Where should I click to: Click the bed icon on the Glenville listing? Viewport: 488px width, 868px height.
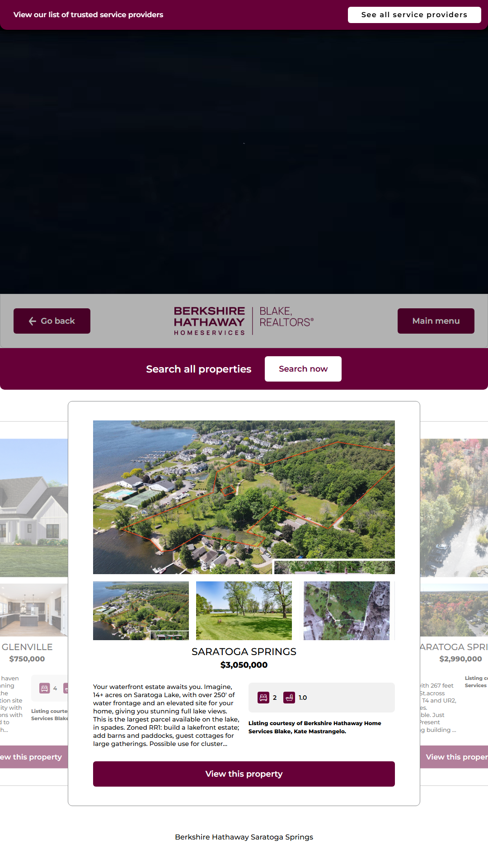(x=45, y=689)
